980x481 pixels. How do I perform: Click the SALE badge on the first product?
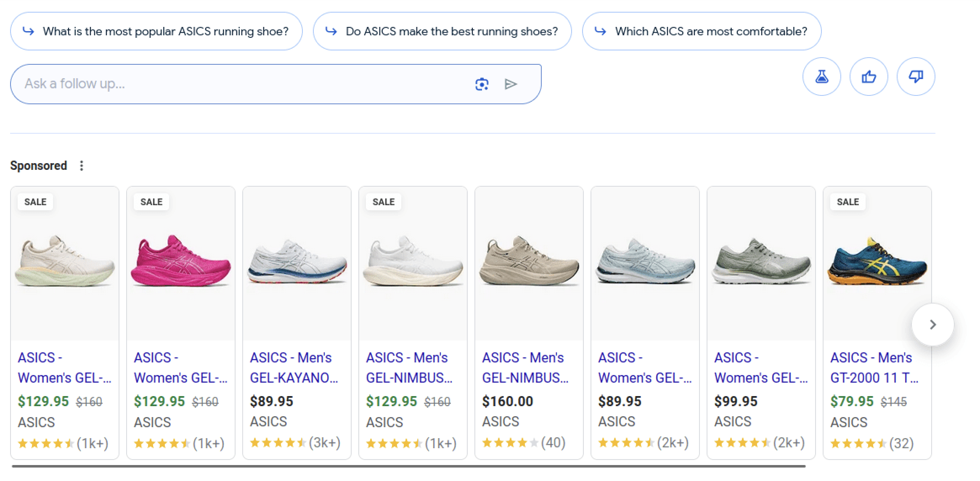[35, 202]
